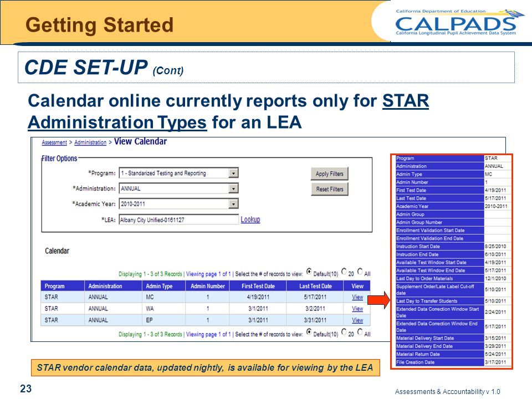Select bottom Default(10) records radio button

309,332
